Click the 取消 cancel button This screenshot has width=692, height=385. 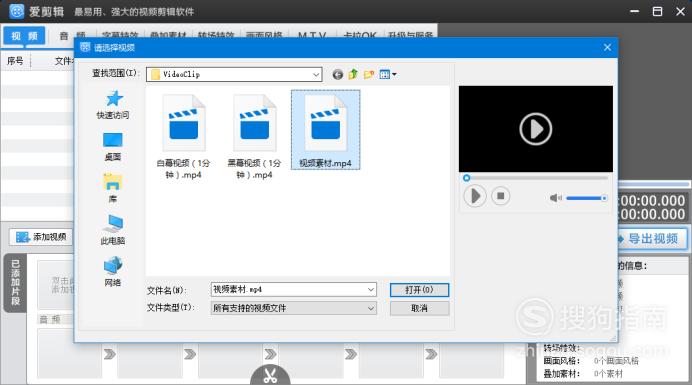419,308
